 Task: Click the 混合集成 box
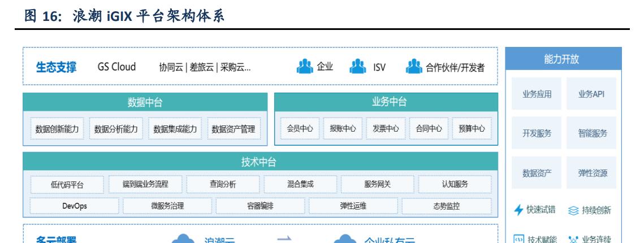point(300,184)
